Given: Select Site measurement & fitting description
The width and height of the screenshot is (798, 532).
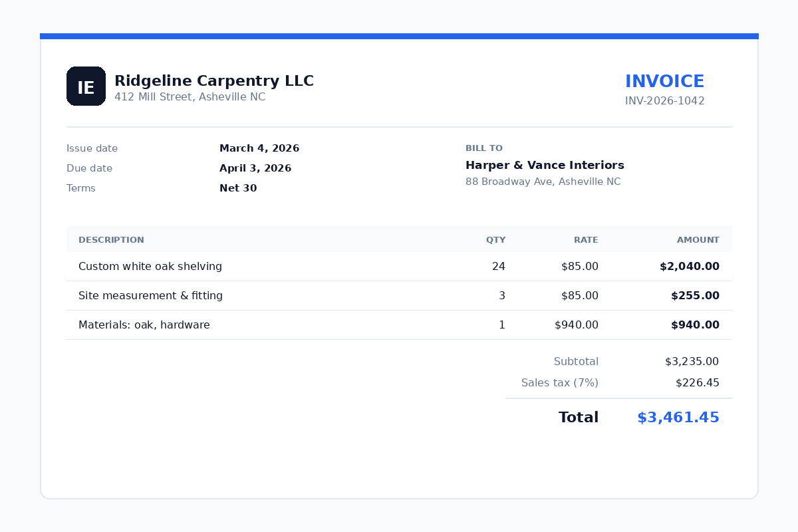Looking at the screenshot, I should [x=150, y=296].
